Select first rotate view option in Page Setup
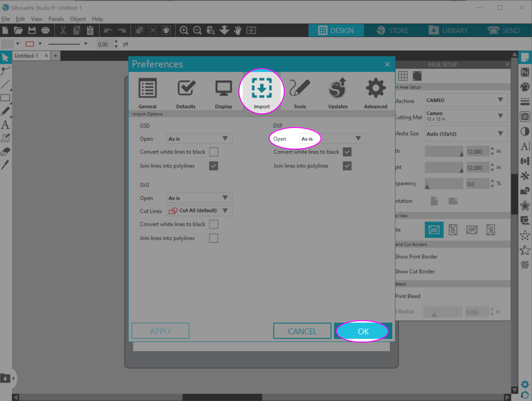The image size is (532, 401). 434,230
